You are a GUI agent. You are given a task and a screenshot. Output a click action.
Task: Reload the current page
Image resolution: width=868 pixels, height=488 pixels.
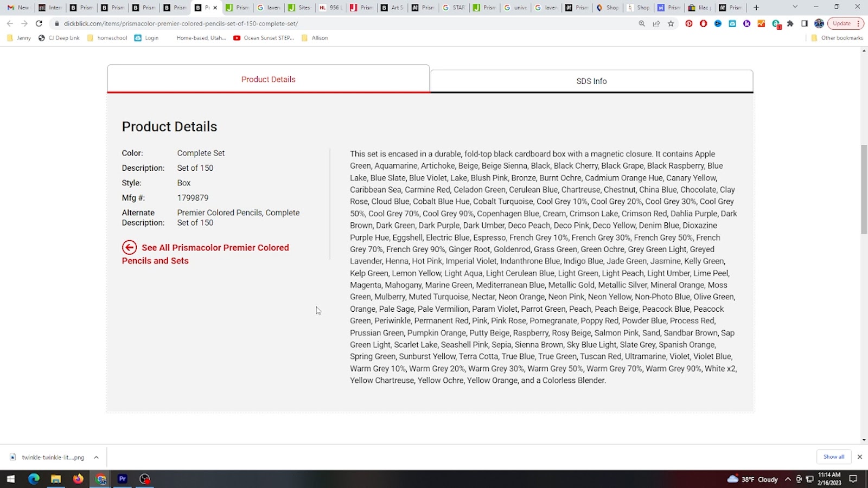39,23
